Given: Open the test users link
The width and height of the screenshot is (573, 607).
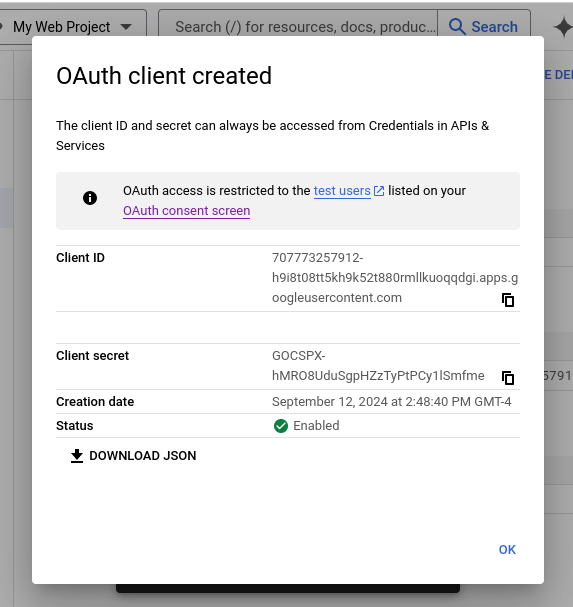Looking at the screenshot, I should tap(342, 191).
